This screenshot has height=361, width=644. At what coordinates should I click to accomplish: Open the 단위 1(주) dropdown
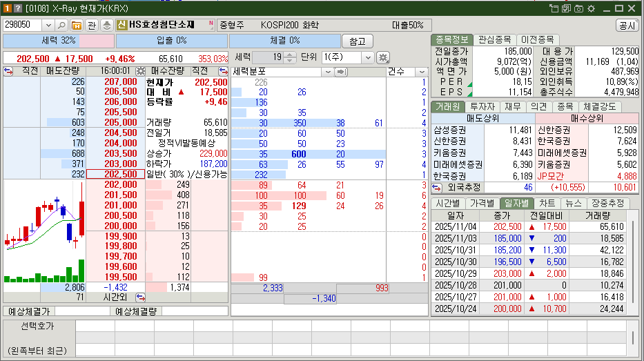(368, 57)
